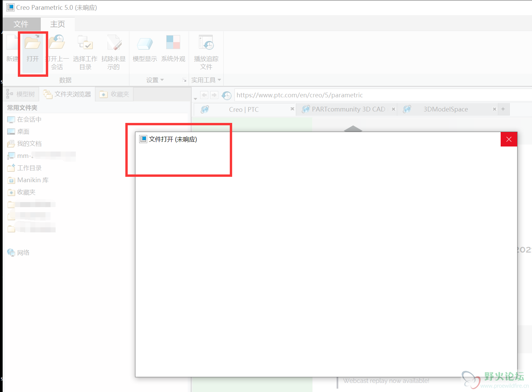Close the Creo | PTC tab
The height and width of the screenshot is (392, 532).
(292, 109)
